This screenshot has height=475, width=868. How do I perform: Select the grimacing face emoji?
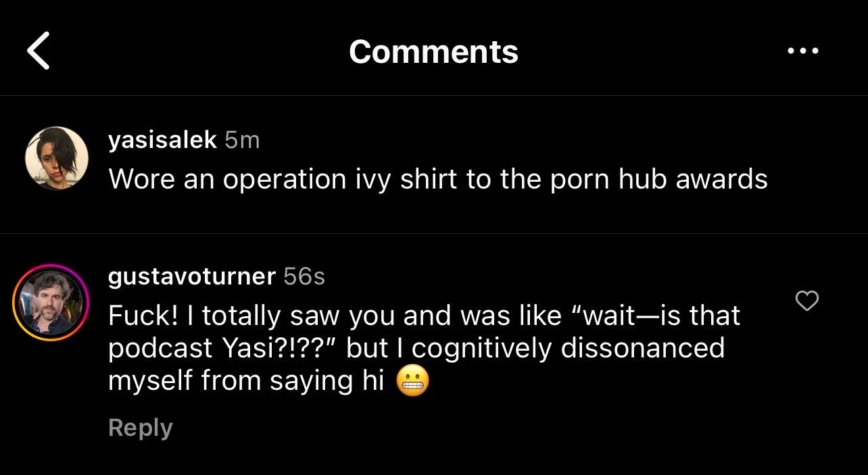412,382
